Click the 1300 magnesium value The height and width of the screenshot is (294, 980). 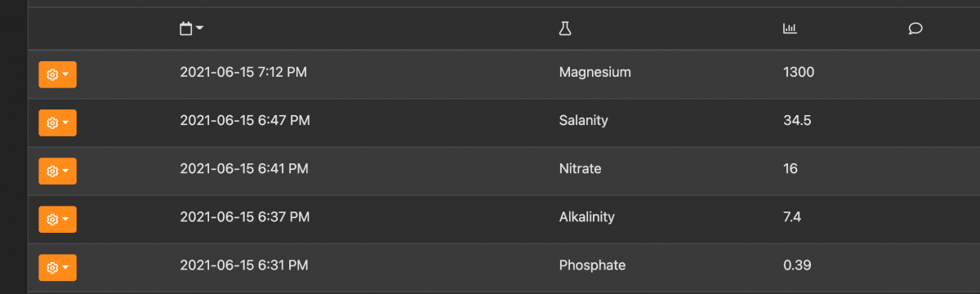pyautogui.click(x=799, y=72)
